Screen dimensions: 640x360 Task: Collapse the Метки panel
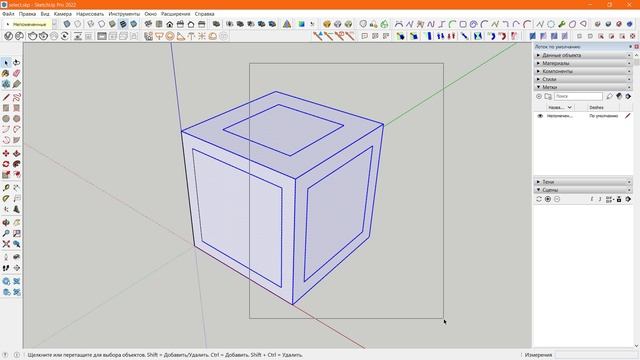[x=583, y=87]
